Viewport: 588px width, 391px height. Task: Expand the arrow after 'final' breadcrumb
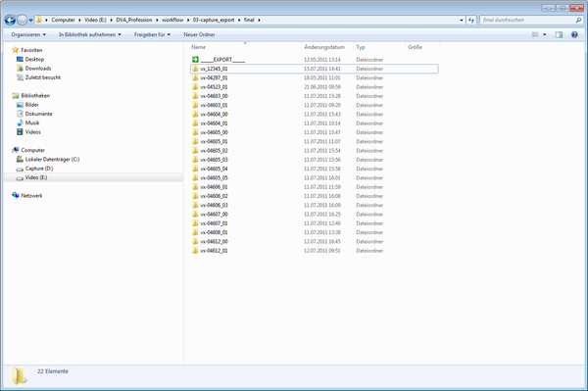[259, 20]
